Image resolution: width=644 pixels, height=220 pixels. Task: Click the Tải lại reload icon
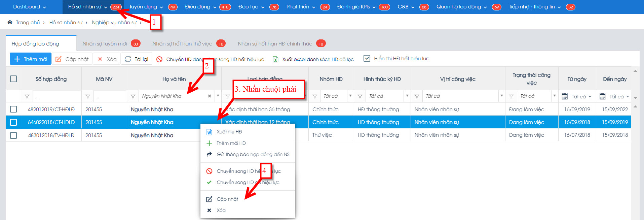pyautogui.click(x=128, y=59)
